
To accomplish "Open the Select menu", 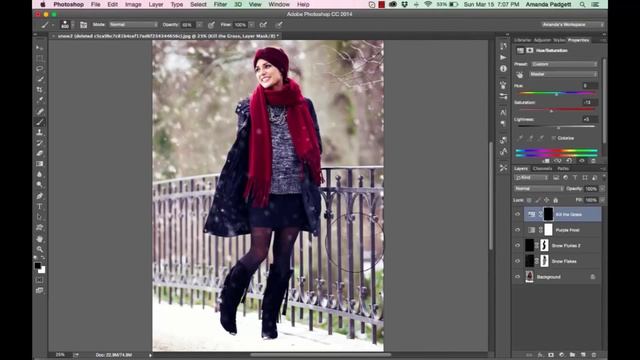I will pos(198,4).
